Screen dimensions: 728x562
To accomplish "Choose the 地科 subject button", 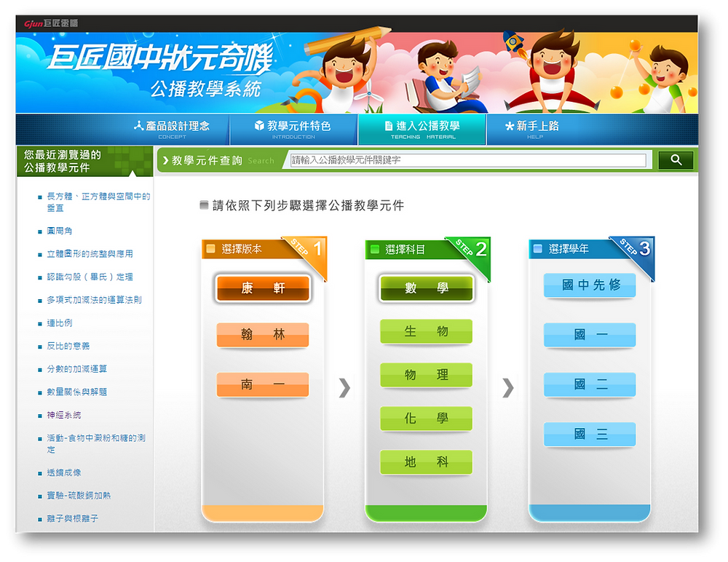I will point(426,462).
